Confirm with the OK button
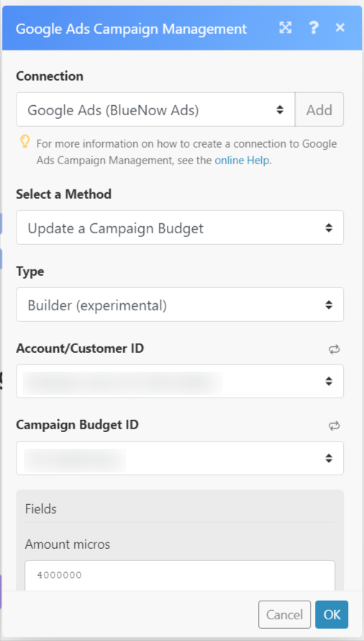364x641 pixels. [x=332, y=614]
